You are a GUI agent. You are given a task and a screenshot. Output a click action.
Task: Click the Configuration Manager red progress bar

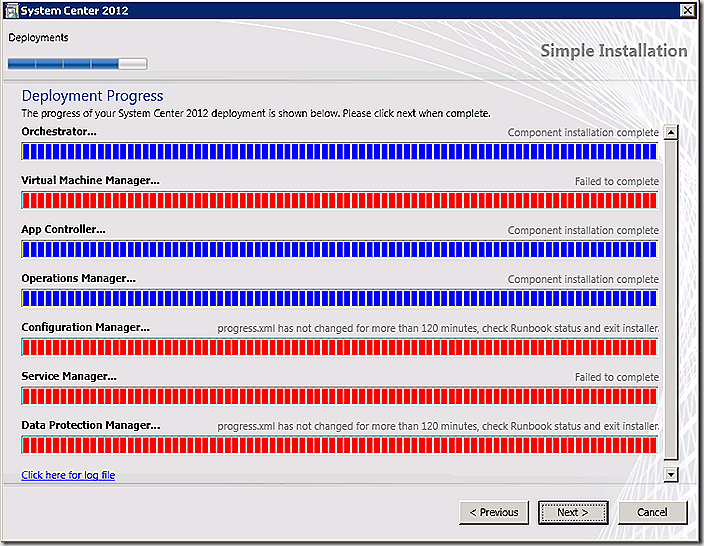[339, 347]
